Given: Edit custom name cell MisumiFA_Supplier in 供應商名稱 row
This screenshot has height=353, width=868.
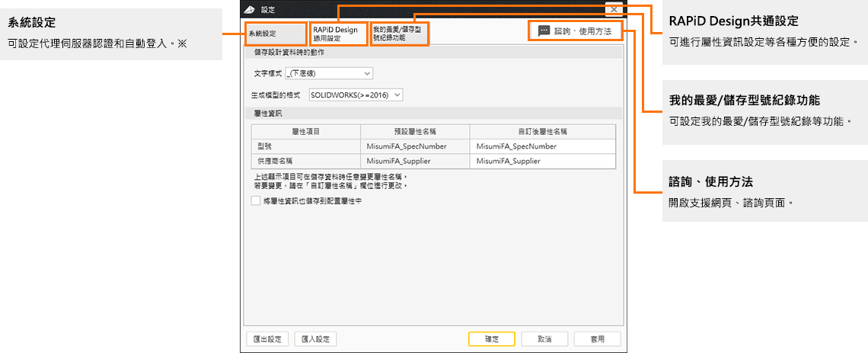Looking at the screenshot, I should tap(542, 161).
